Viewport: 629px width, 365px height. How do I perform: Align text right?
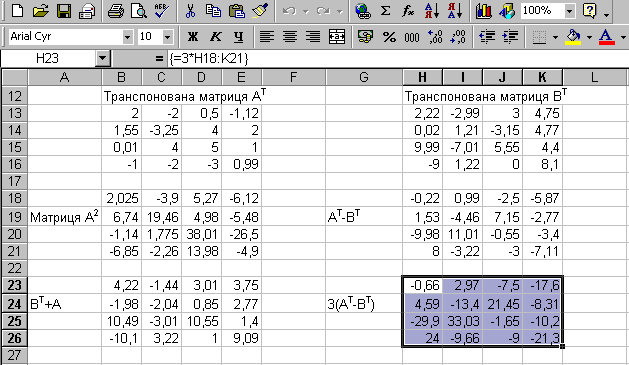coord(313,37)
